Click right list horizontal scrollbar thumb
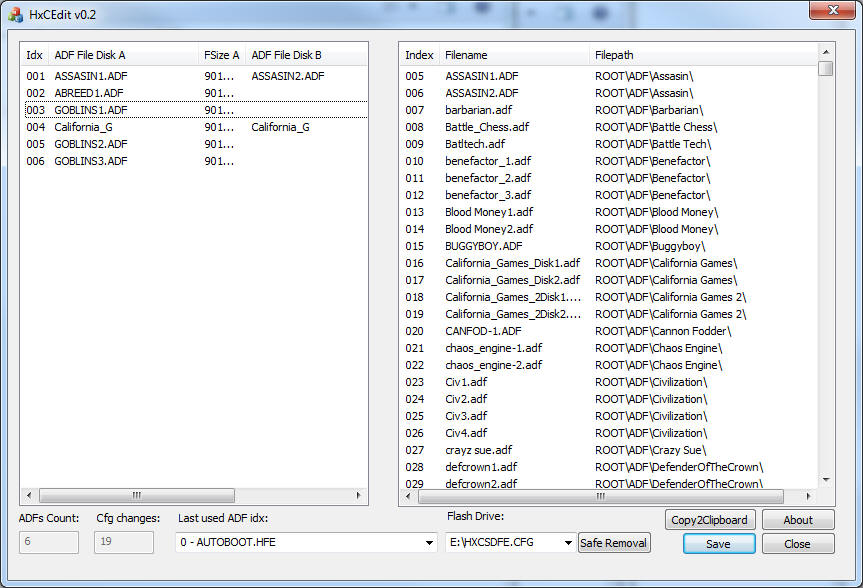863x588 pixels. point(600,496)
